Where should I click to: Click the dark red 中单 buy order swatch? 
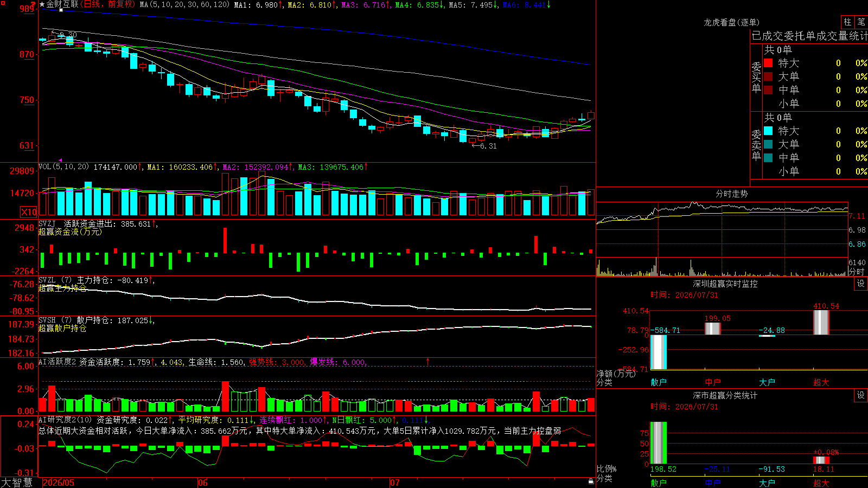click(x=768, y=90)
